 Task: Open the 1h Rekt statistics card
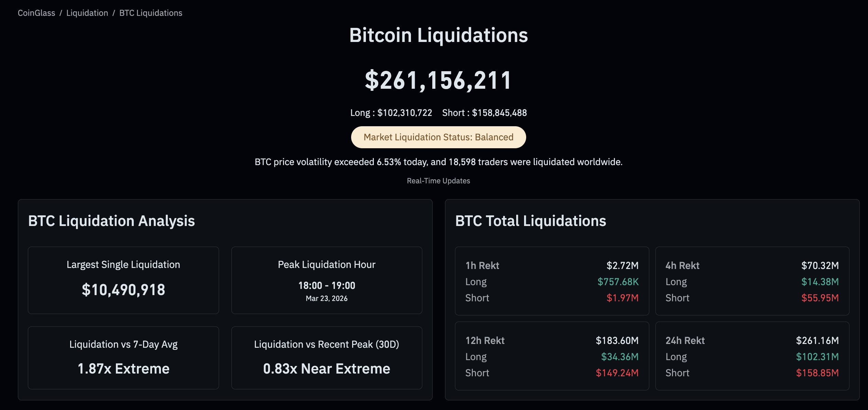coord(552,281)
